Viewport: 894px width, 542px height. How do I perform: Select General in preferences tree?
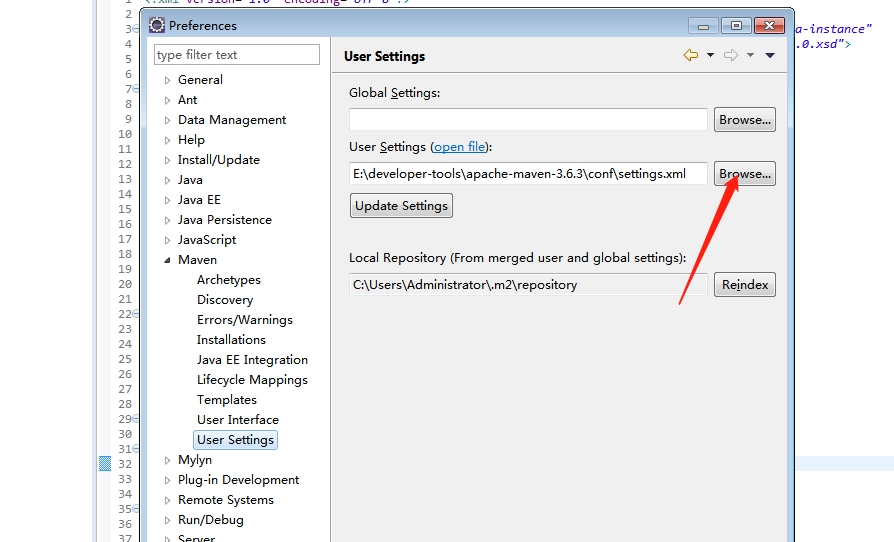[x=200, y=80]
